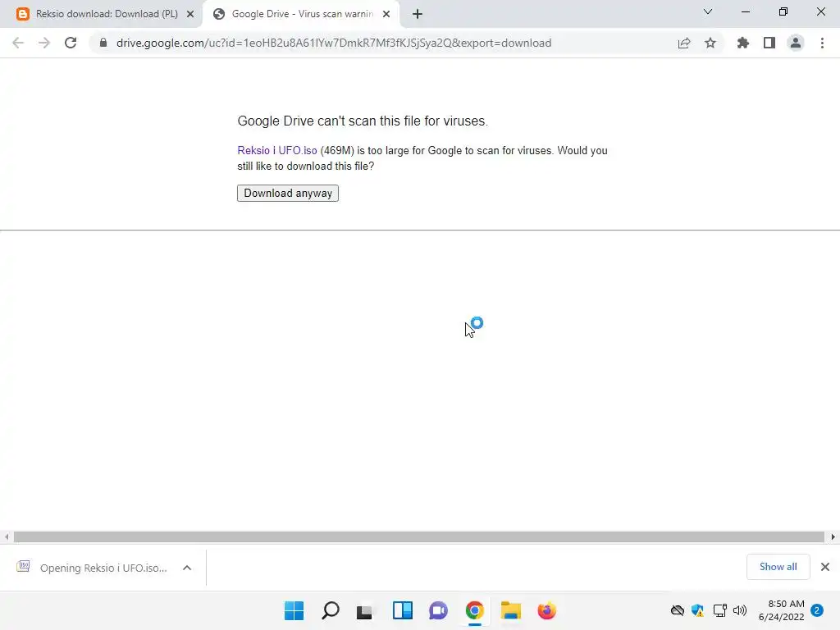The width and height of the screenshot is (840, 630).
Task: Expand the download item options chevron
Action: [187, 568]
